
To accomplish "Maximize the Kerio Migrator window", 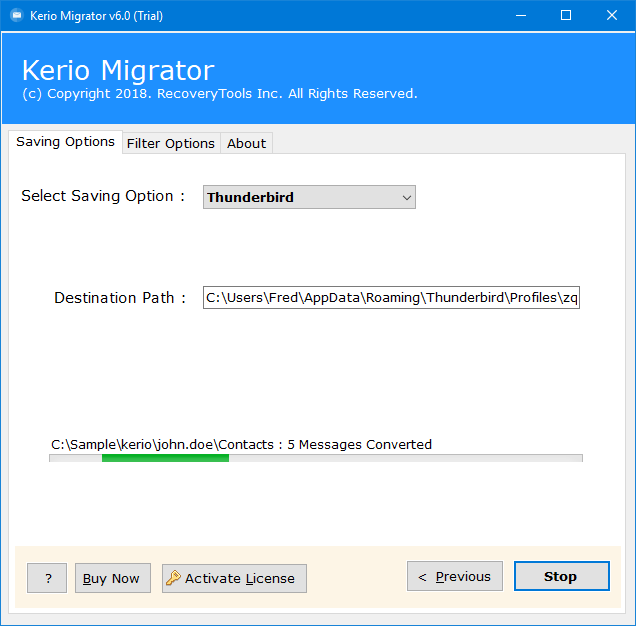I will (566, 15).
